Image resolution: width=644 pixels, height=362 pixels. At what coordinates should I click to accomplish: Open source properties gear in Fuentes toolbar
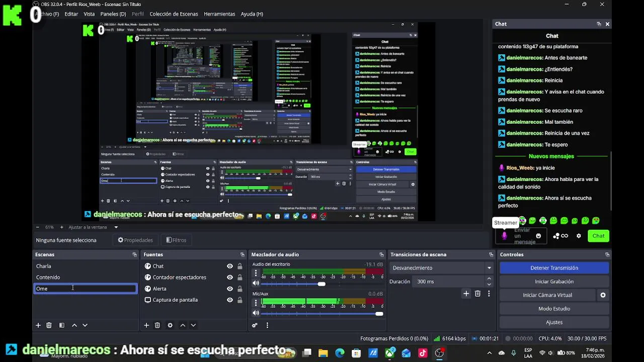click(170, 325)
